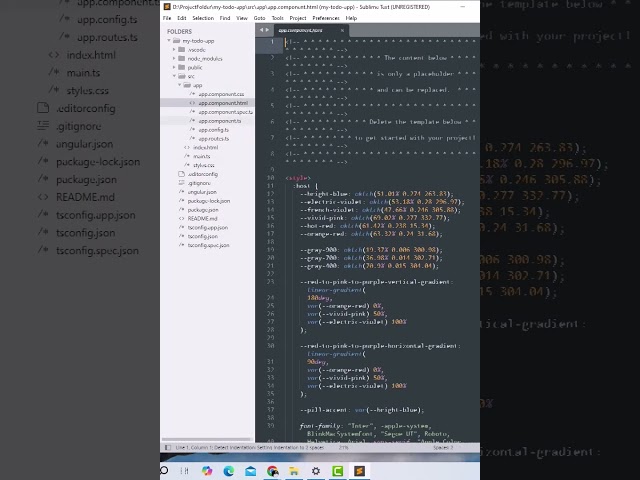This screenshot has height=480, width=640.
Task: Open Task View on the taskbar
Action: [x=184, y=471]
